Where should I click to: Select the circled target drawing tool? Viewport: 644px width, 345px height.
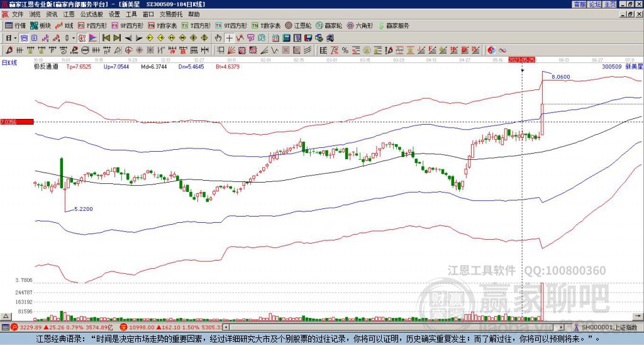(128, 50)
